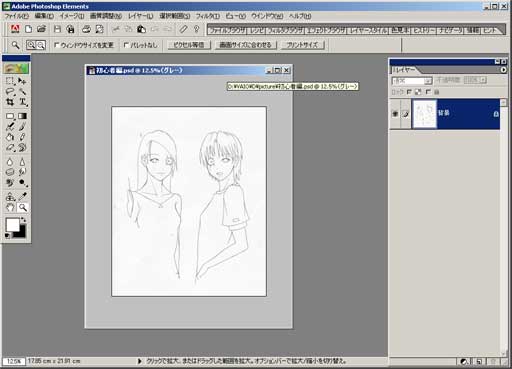Open the status bar info arrow menu
This screenshot has width=512, height=369.
click(140, 361)
